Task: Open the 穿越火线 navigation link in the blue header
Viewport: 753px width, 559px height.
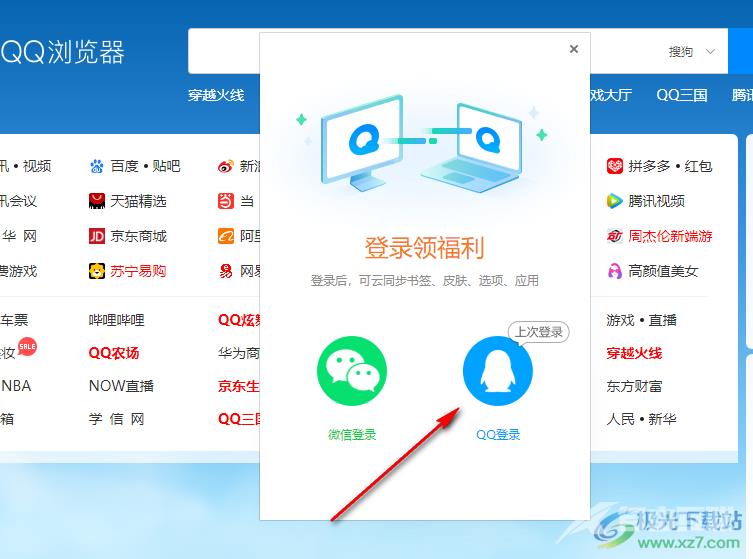Action: (216, 95)
